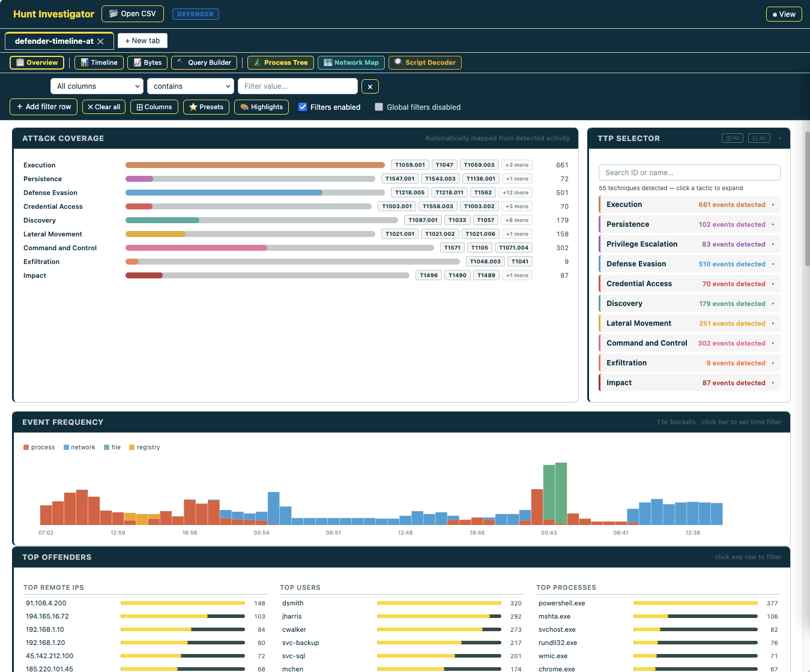Open the All columns dropdown

(x=97, y=86)
